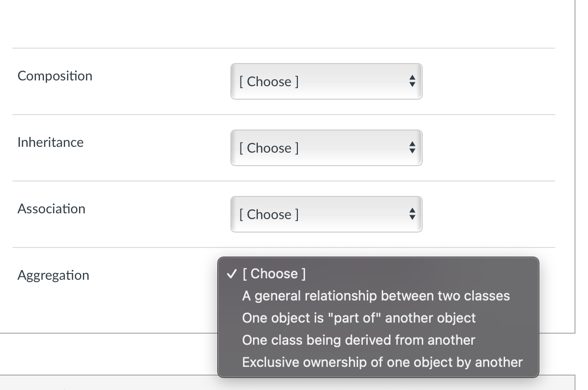Click the Inheritance dropdown arrows icon

(x=411, y=148)
